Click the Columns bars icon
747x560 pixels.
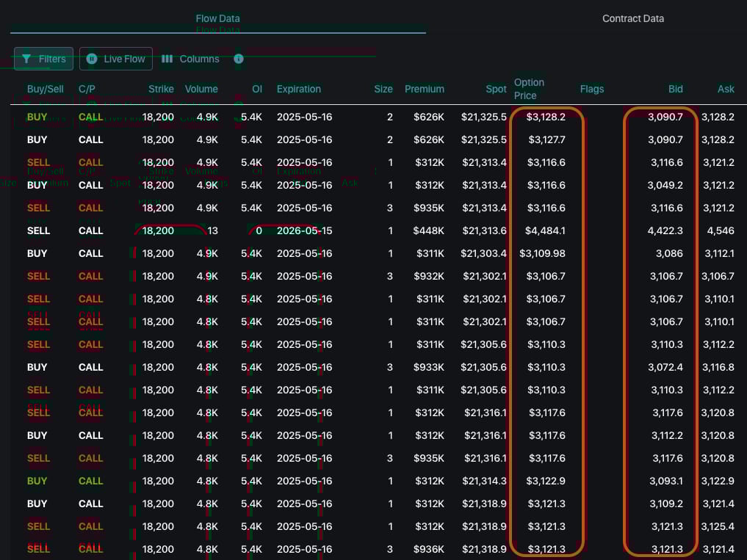point(167,59)
